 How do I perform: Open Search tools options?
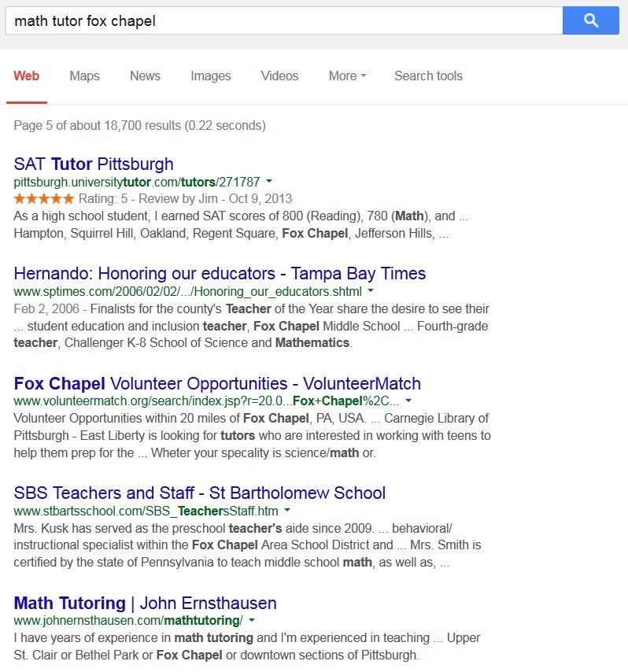tap(428, 76)
